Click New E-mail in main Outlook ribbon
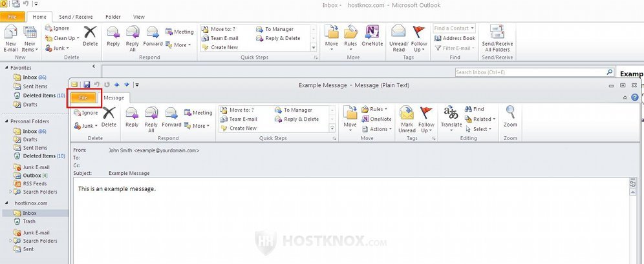 pos(11,38)
